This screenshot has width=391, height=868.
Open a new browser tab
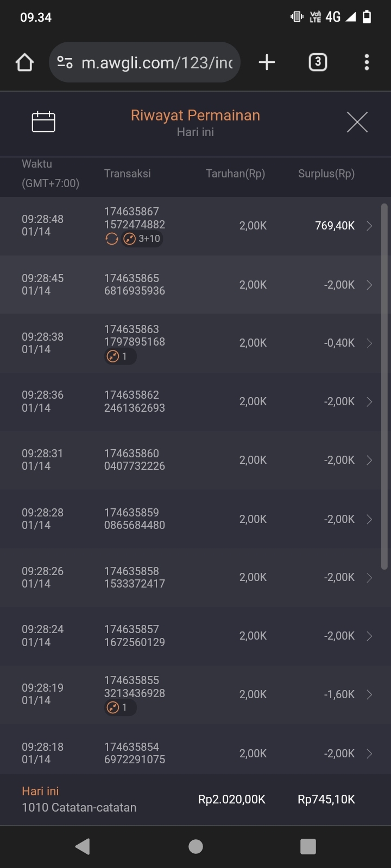coord(267,62)
